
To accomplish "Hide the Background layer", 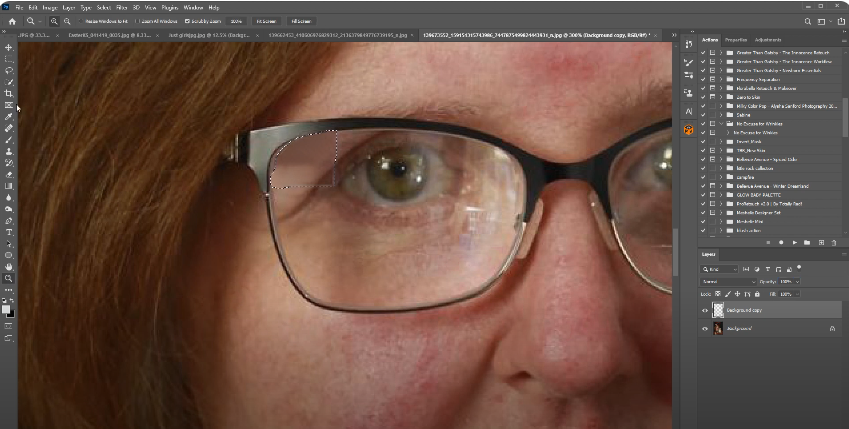I will click(705, 329).
